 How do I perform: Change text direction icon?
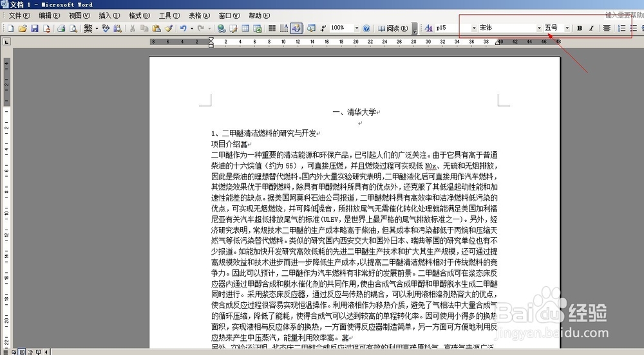pos(284,28)
